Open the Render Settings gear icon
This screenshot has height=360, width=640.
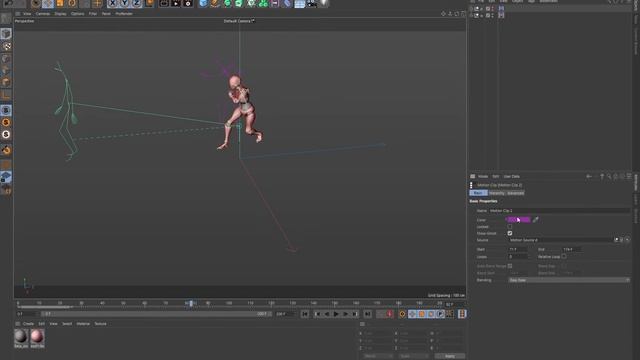[188, 3]
